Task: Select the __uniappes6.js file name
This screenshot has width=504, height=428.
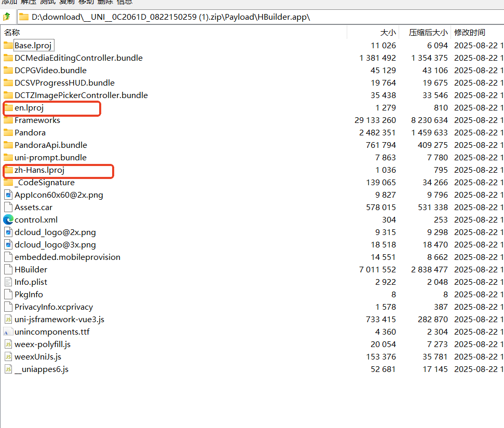Action: click(42, 369)
